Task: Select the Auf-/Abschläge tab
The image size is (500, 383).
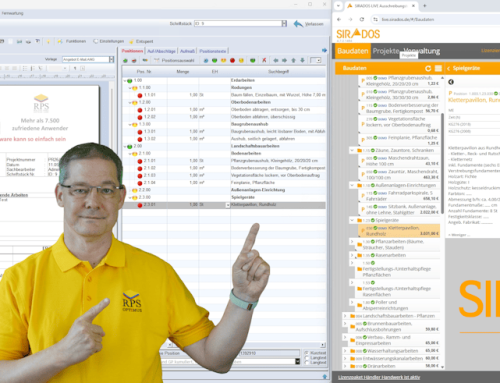Action: click(161, 51)
